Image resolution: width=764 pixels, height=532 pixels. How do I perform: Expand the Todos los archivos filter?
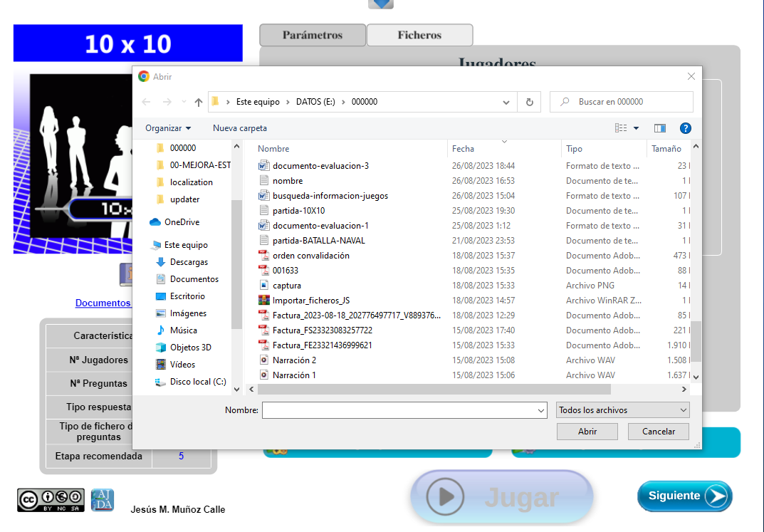tap(623, 410)
